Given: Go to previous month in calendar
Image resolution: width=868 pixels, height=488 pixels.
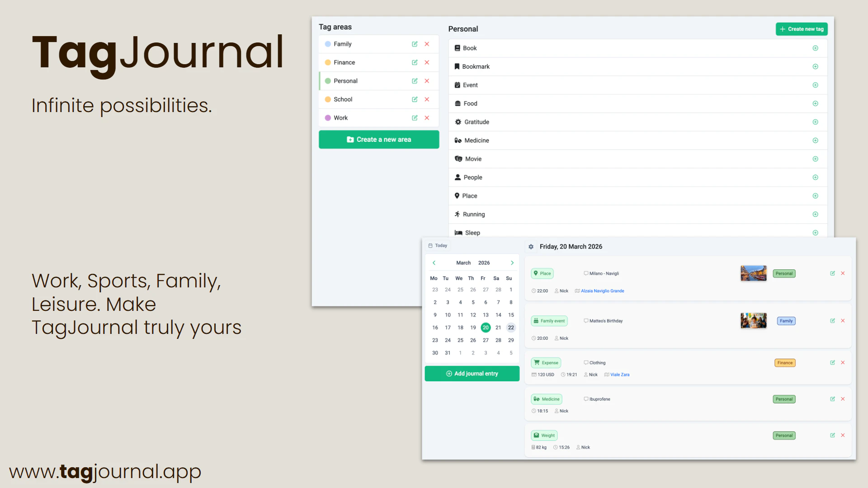Looking at the screenshot, I should click(434, 263).
